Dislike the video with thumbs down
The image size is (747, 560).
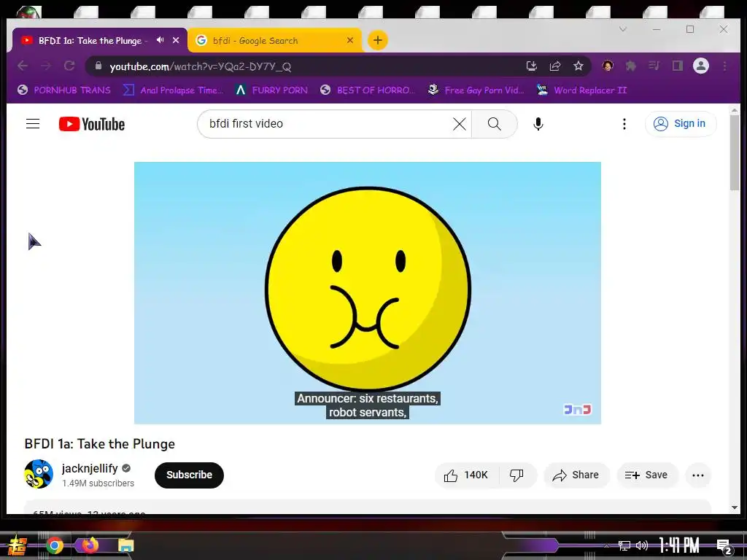tap(517, 475)
